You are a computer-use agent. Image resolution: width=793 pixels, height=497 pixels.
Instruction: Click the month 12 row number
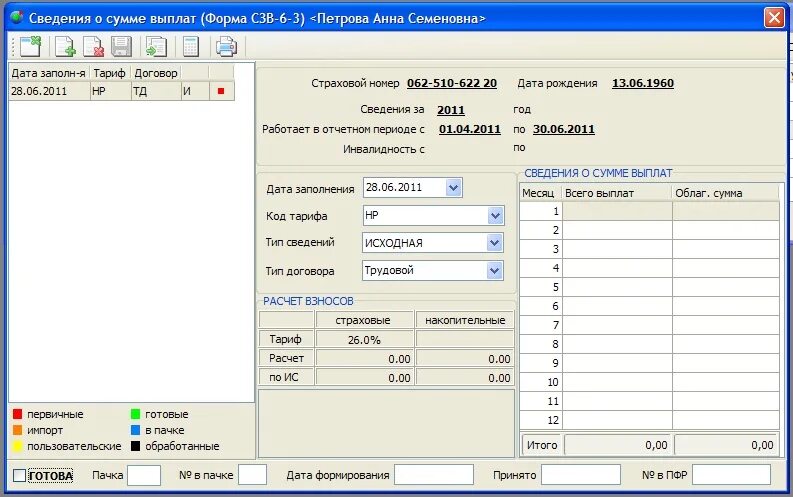541,420
